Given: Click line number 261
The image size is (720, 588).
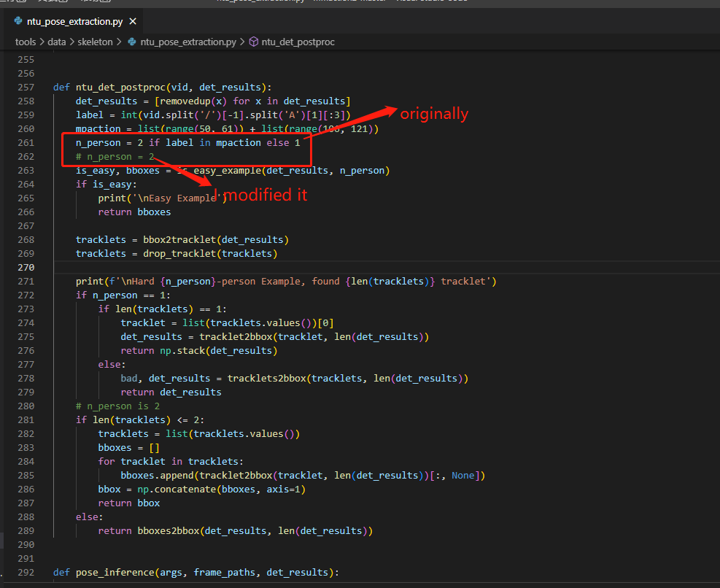Looking at the screenshot, I should [26, 142].
